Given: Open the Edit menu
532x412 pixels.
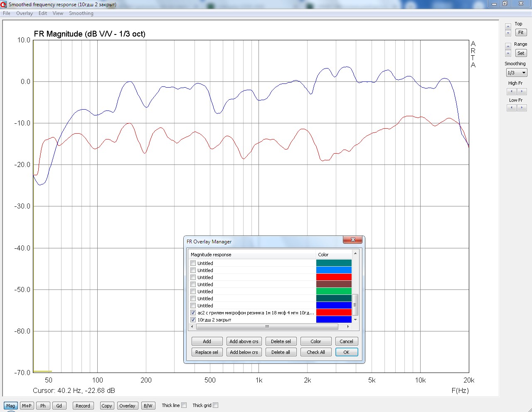Looking at the screenshot, I should click(x=43, y=13).
